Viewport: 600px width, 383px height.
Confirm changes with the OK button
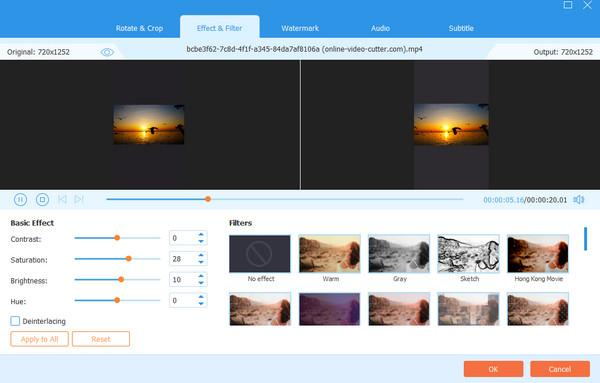pyautogui.click(x=493, y=369)
